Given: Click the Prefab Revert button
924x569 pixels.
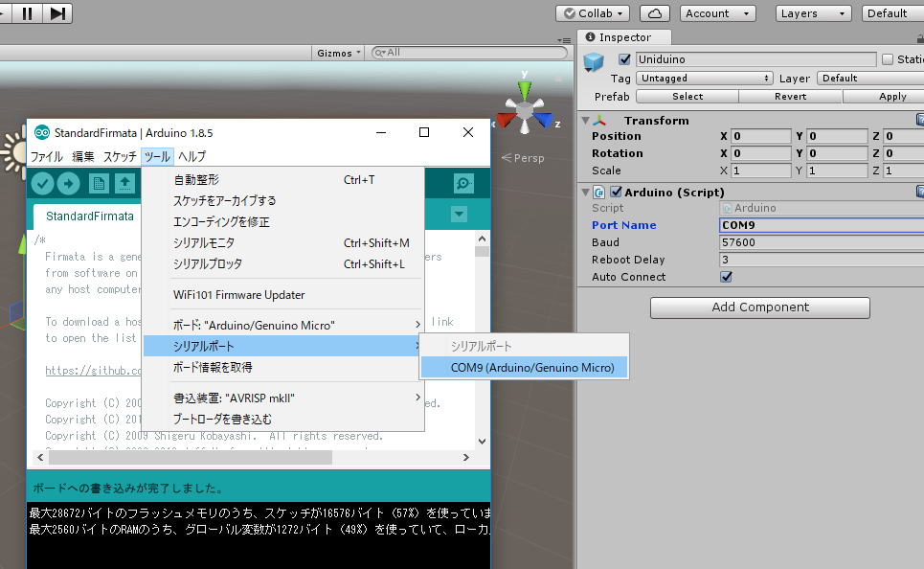Looking at the screenshot, I should click(790, 96).
